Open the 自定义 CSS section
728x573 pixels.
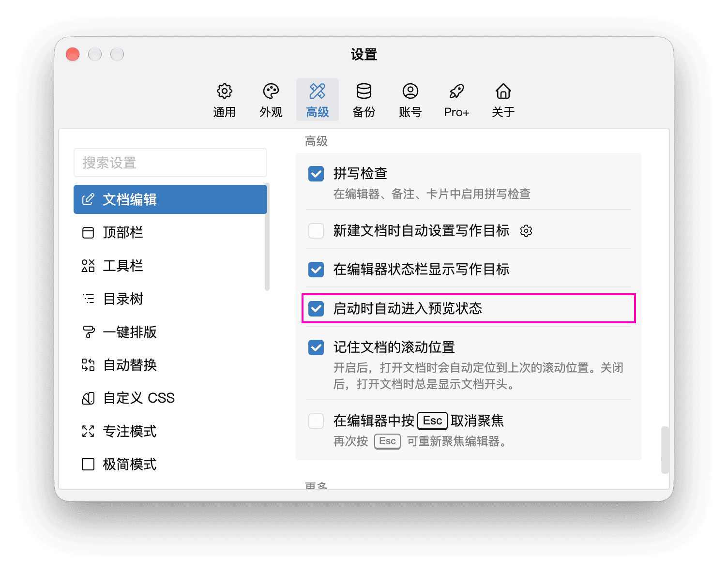(x=170, y=398)
